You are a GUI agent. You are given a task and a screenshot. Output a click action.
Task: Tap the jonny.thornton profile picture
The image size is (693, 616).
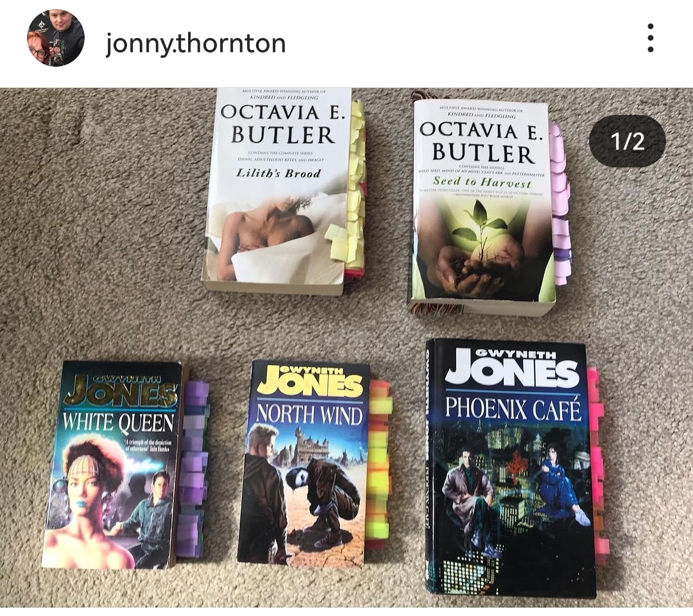tap(56, 38)
